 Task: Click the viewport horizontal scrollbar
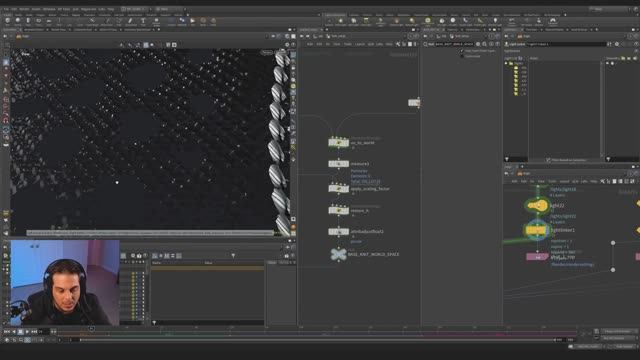point(150,233)
